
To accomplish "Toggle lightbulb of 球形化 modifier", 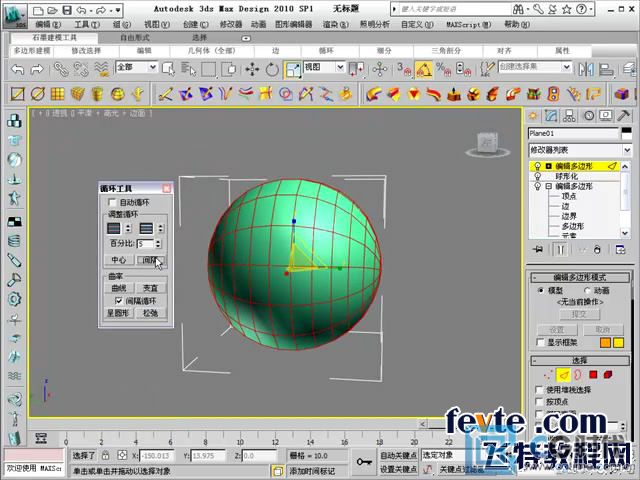I will click(x=538, y=176).
